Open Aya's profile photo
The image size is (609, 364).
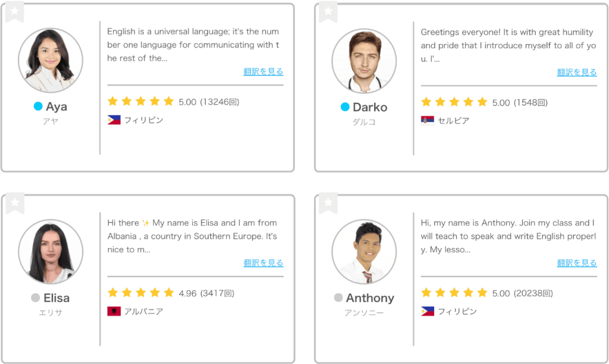tap(51, 60)
